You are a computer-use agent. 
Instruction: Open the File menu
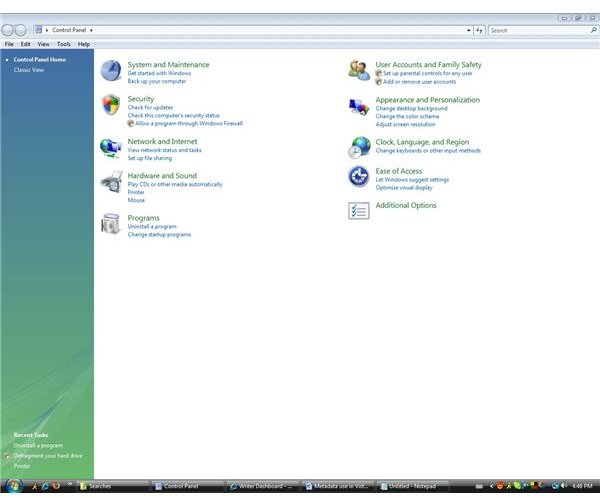click(x=9, y=44)
